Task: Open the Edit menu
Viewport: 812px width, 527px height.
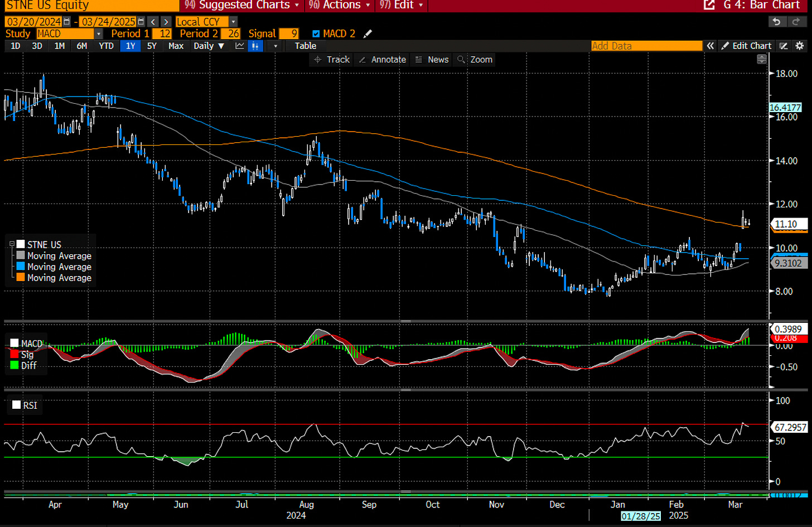Action: pos(400,5)
